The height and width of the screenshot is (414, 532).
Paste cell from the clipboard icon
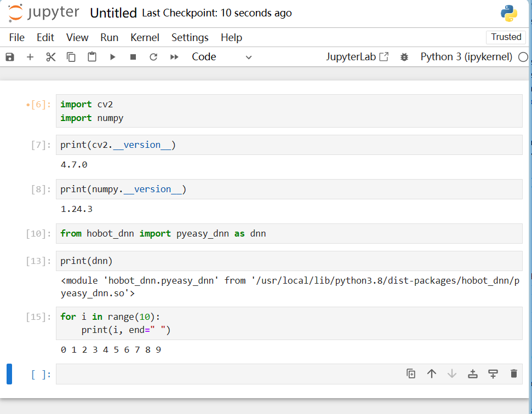point(92,57)
